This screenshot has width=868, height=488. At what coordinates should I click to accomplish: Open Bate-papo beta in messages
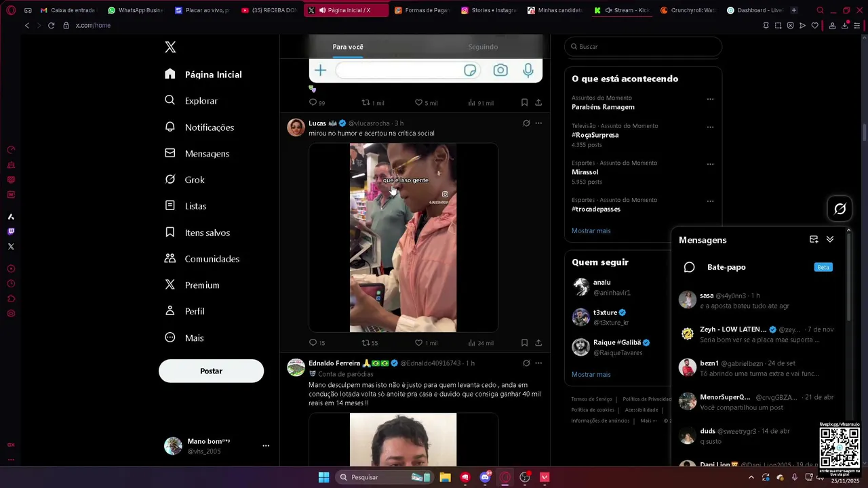point(757,267)
